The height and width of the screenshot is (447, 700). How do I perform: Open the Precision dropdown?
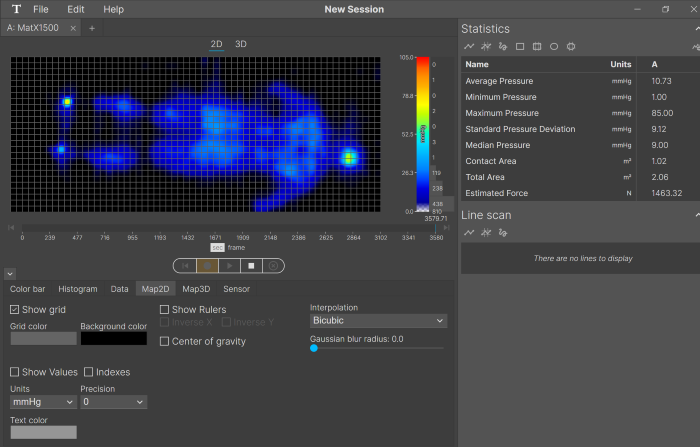point(113,402)
